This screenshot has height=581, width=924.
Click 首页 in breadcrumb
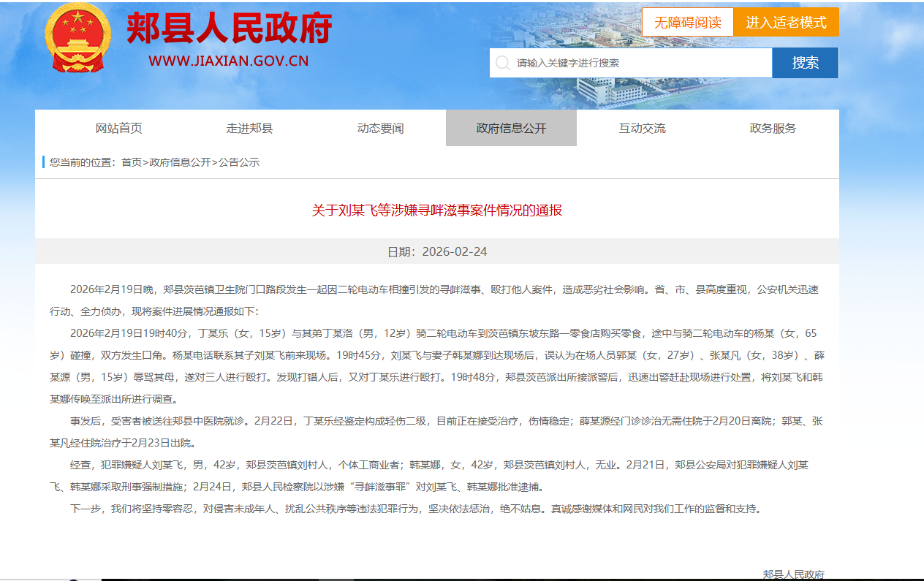click(x=132, y=162)
